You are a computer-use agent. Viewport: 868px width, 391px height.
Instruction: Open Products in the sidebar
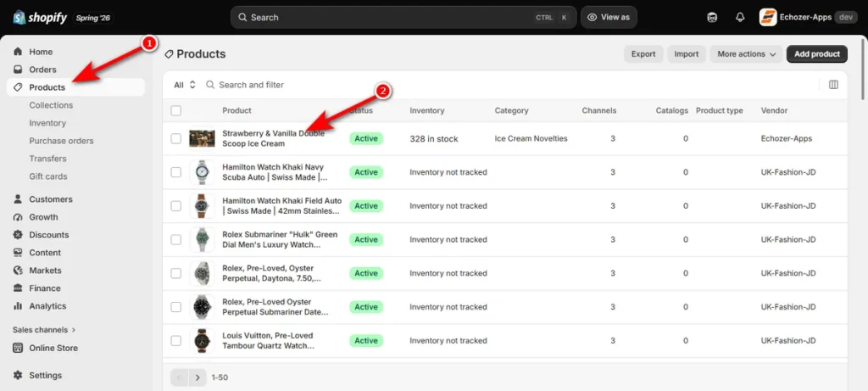coord(75,87)
